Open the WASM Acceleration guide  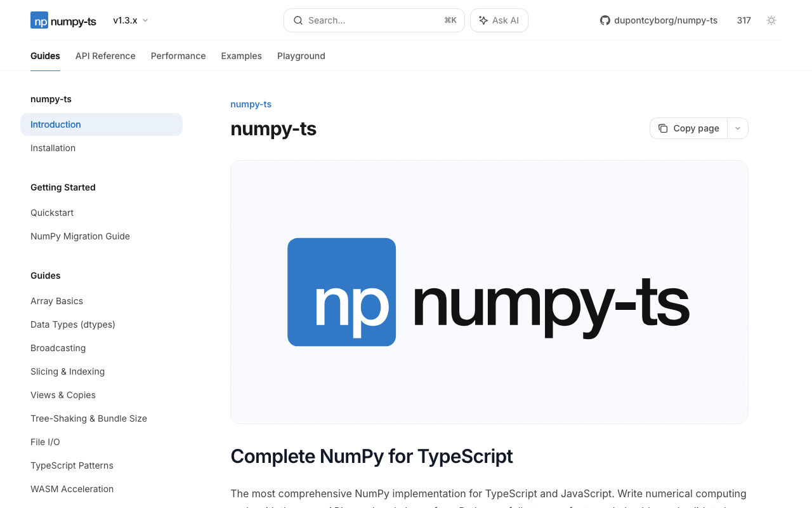[x=101, y=489]
